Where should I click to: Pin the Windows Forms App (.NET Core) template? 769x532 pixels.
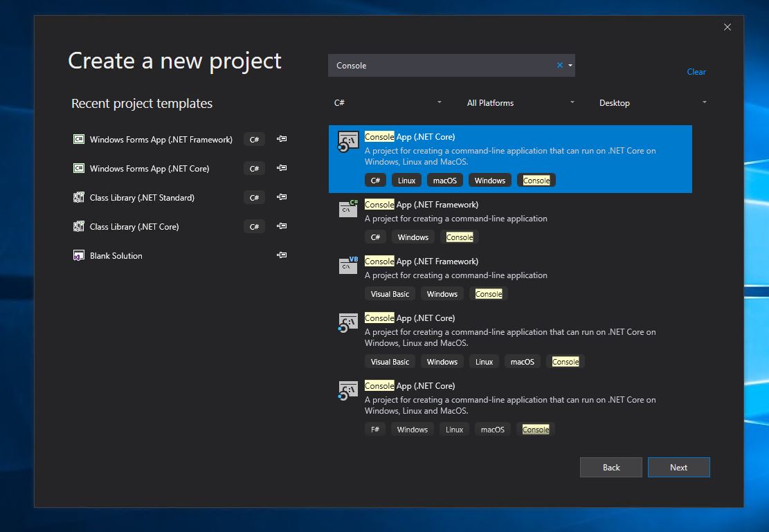282,167
